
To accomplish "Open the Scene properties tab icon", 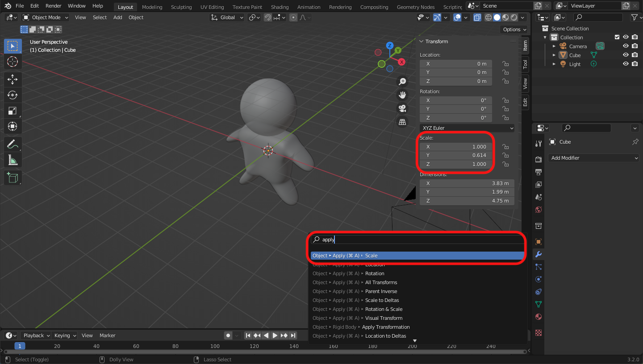I will tap(539, 197).
